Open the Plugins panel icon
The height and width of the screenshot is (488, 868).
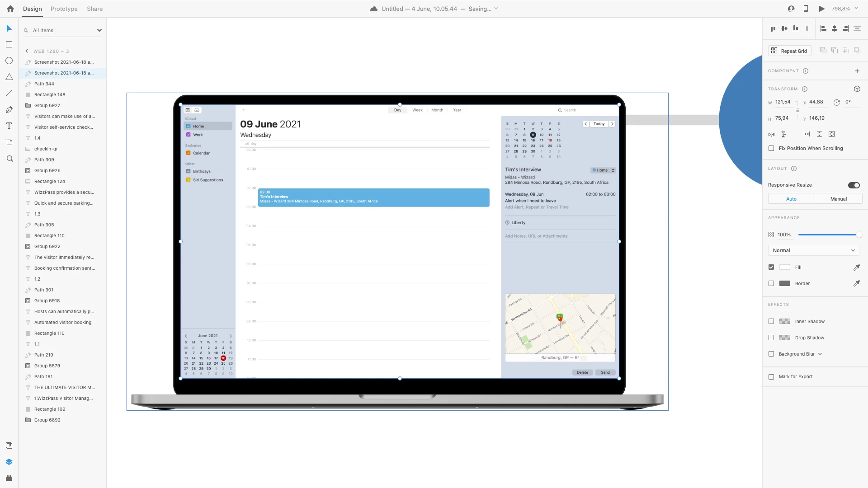tap(9, 478)
